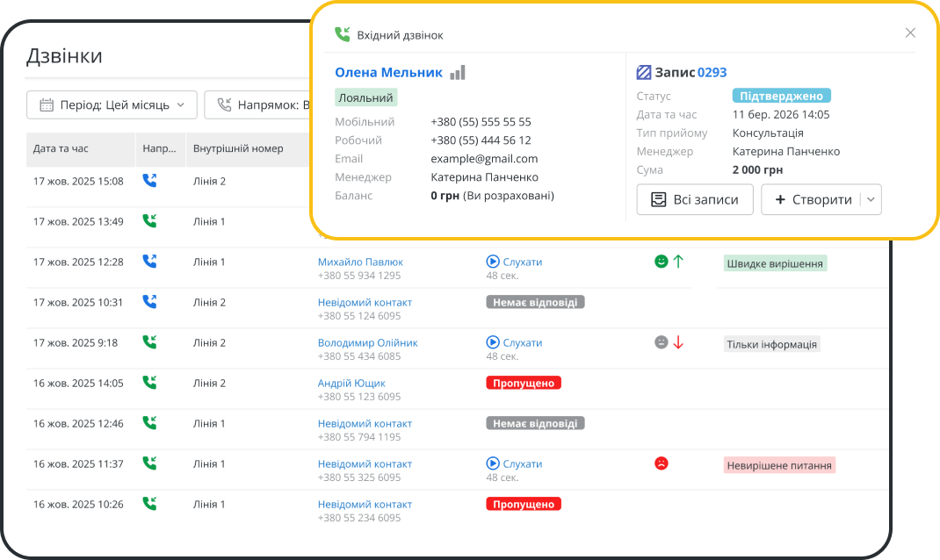Click the phone icon in the Напрямок filter

point(224,105)
